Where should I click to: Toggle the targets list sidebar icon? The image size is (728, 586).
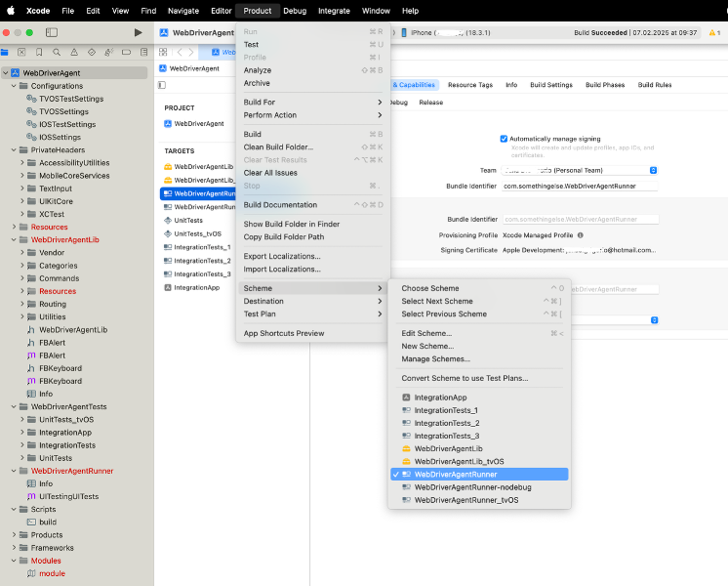[162, 85]
